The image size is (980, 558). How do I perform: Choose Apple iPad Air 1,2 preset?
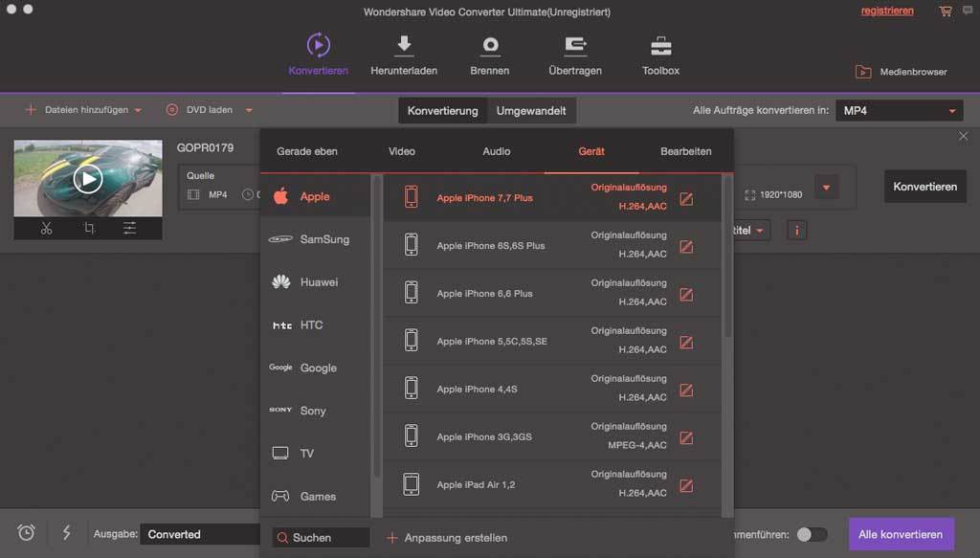[552, 484]
